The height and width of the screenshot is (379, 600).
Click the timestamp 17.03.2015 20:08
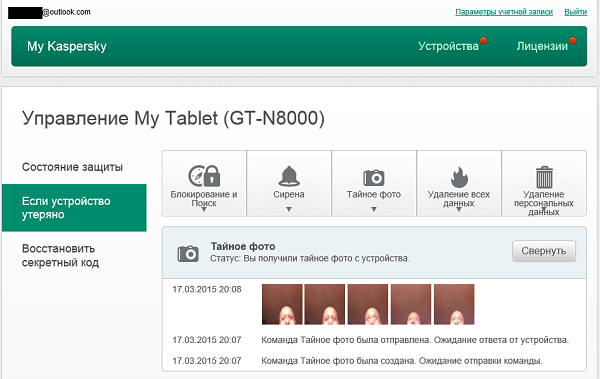[x=207, y=289]
